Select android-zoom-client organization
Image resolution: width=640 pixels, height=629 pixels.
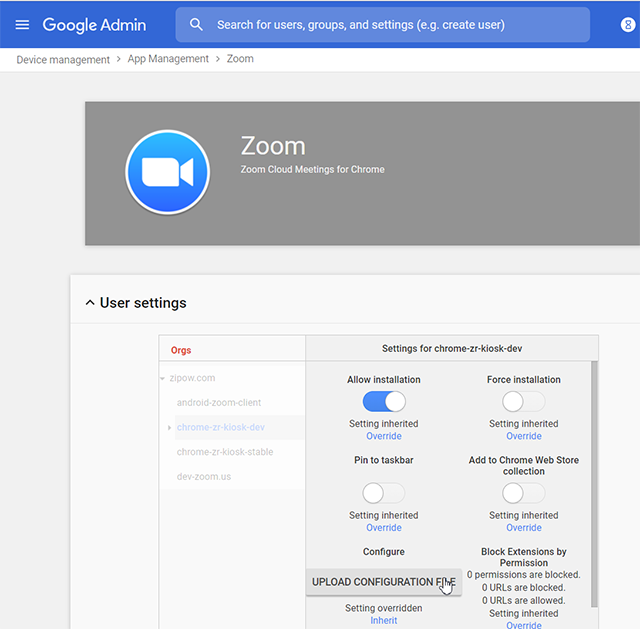219,402
